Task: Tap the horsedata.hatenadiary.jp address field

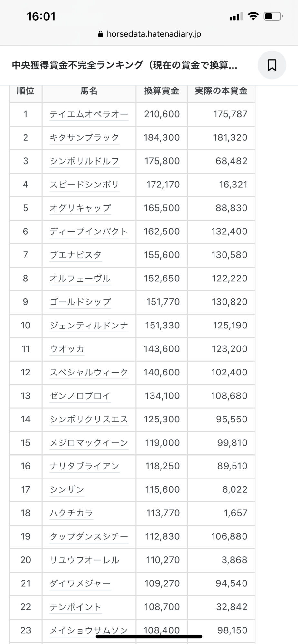Action: (x=154, y=34)
